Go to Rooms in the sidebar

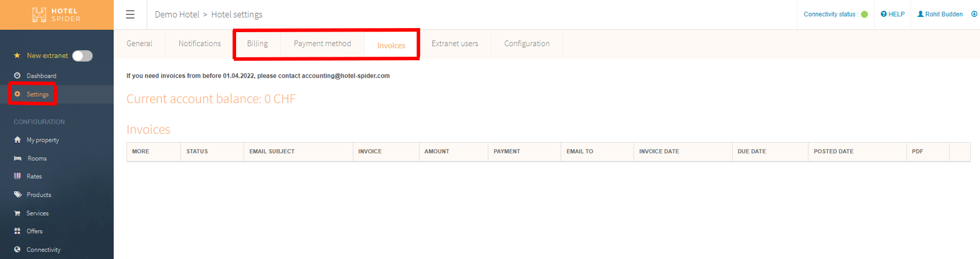click(x=37, y=158)
